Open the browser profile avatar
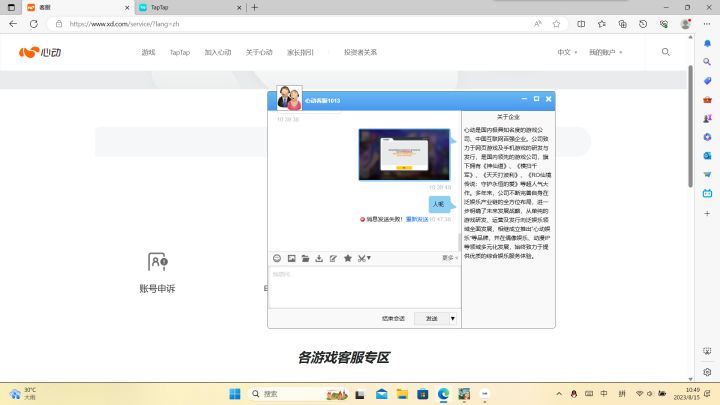This screenshot has width=720, height=405. [x=686, y=24]
